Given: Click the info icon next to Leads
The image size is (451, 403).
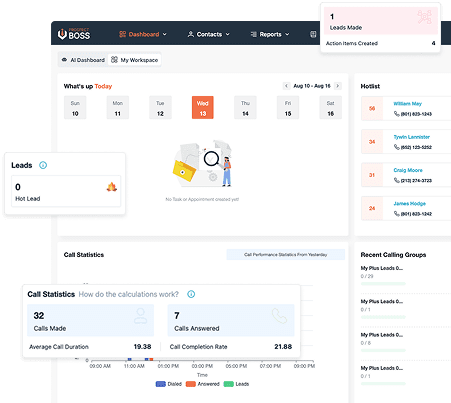Looking at the screenshot, I should (43, 165).
